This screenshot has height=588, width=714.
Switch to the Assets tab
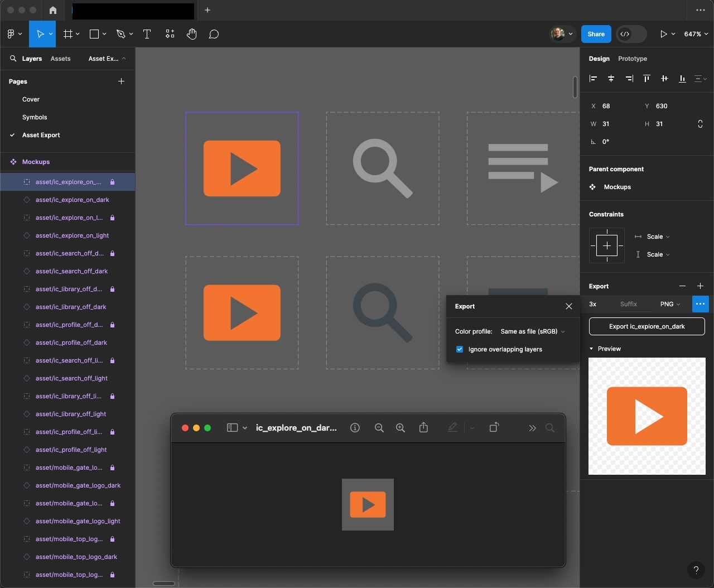click(x=60, y=59)
